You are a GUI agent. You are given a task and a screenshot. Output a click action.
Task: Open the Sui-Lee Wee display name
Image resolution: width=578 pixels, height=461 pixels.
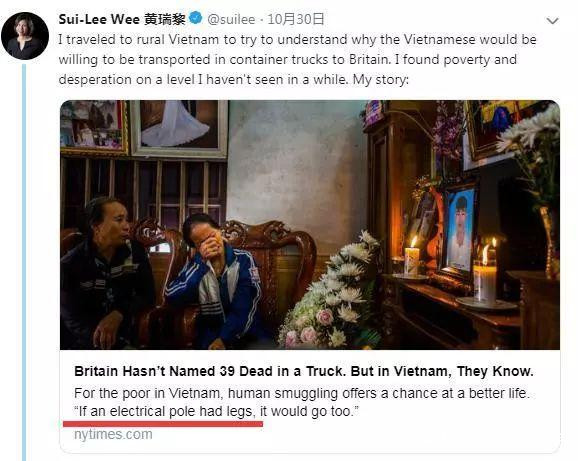pos(122,19)
